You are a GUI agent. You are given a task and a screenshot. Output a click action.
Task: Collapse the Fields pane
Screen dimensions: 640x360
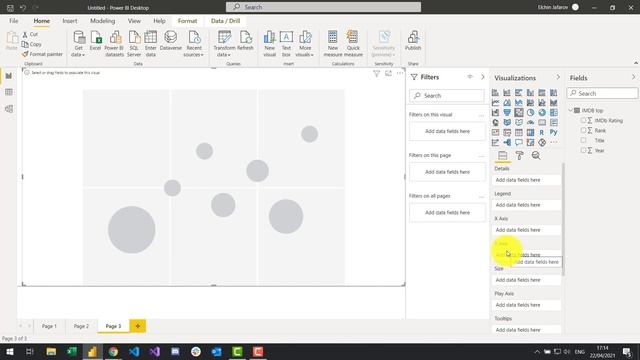(x=633, y=77)
